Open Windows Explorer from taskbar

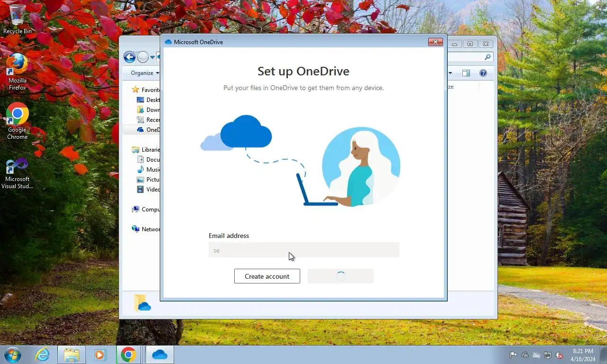click(72, 355)
